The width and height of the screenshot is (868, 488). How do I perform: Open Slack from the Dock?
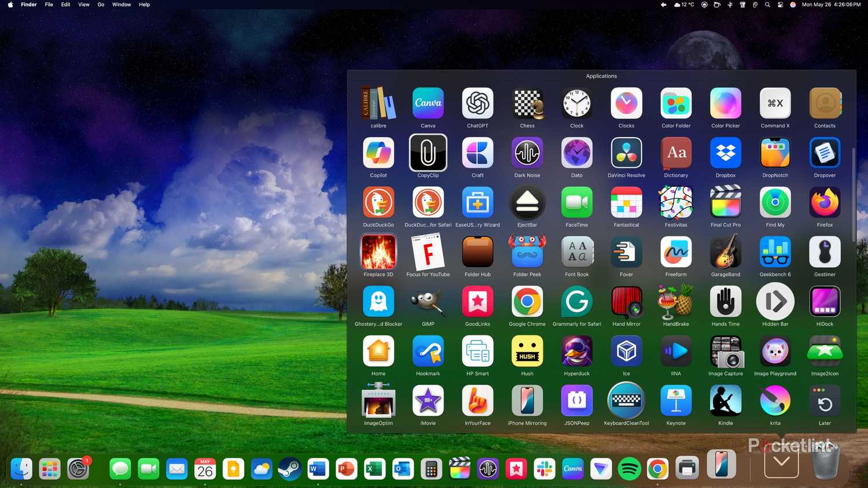(x=545, y=469)
